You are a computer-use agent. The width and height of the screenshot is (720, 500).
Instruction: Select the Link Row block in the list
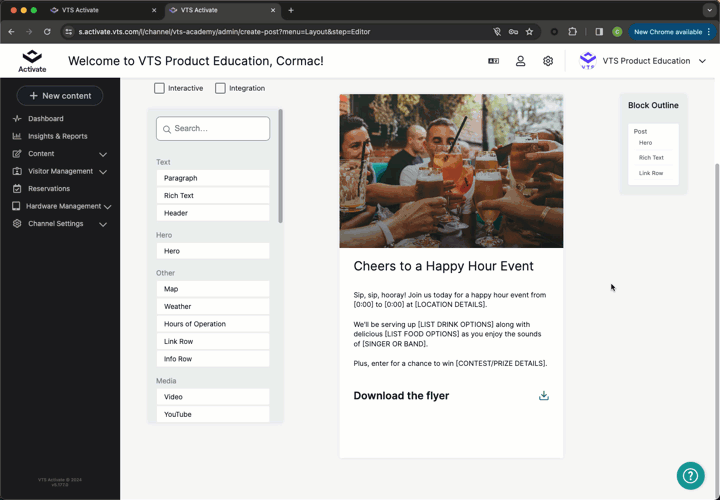coord(213,341)
